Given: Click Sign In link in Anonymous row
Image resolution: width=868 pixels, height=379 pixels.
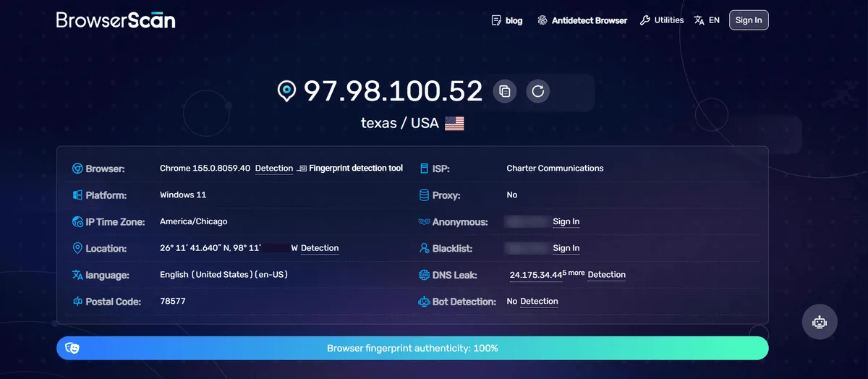Looking at the screenshot, I should tap(566, 222).
